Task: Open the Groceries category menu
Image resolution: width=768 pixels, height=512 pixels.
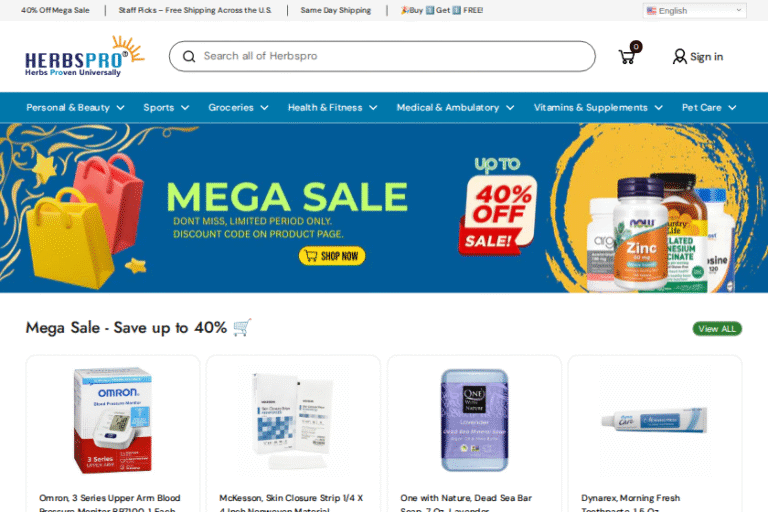Action: 238,107
